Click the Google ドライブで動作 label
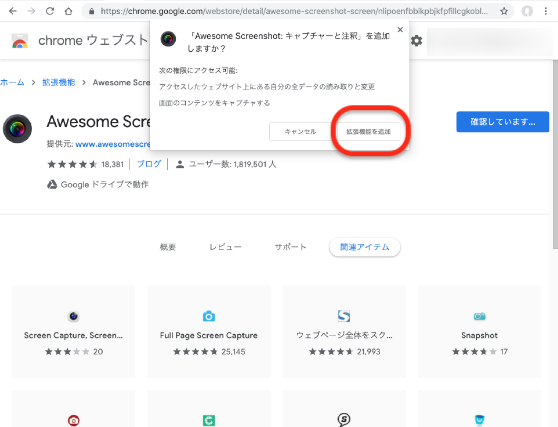The height and width of the screenshot is (427, 558). [x=104, y=184]
